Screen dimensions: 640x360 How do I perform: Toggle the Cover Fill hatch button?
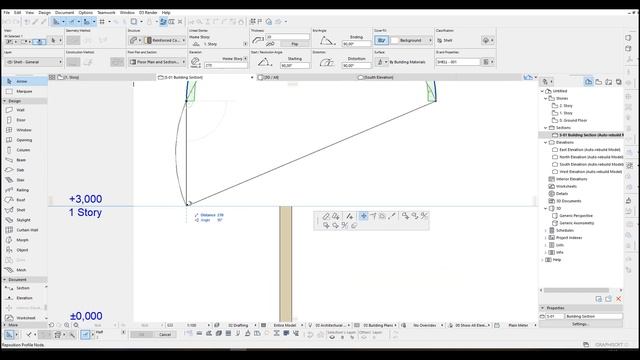click(x=381, y=40)
